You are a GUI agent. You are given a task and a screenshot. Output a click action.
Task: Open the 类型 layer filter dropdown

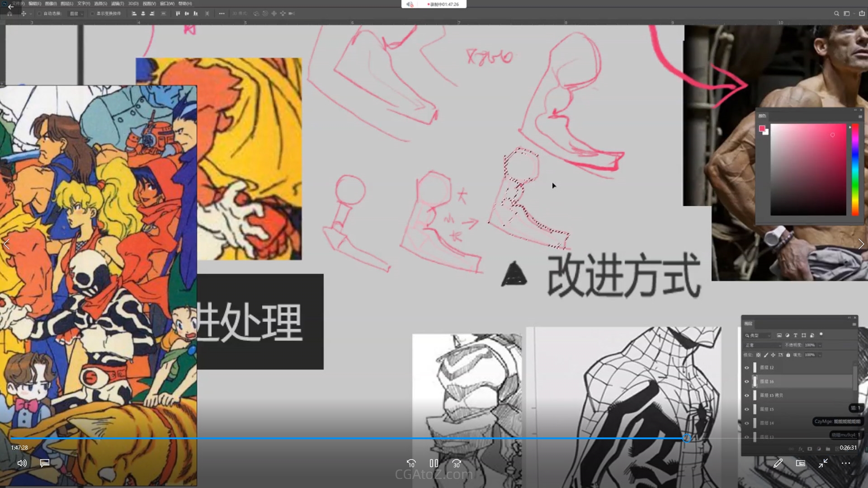click(758, 335)
